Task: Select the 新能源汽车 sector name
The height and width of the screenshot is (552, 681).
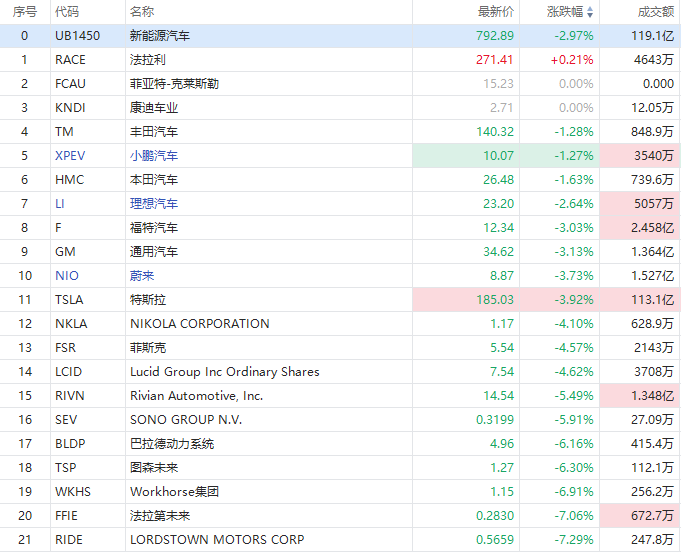Action: (x=160, y=36)
